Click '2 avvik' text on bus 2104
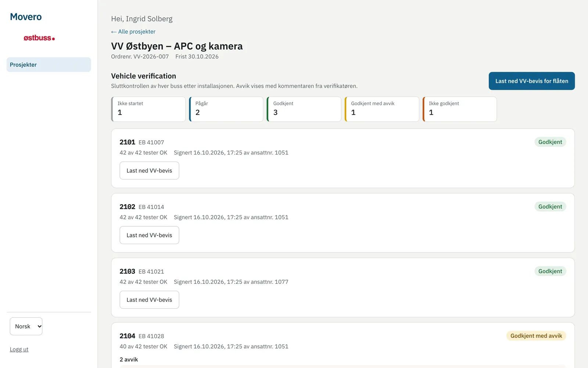Screen dimensions: 588x368 (129, 360)
